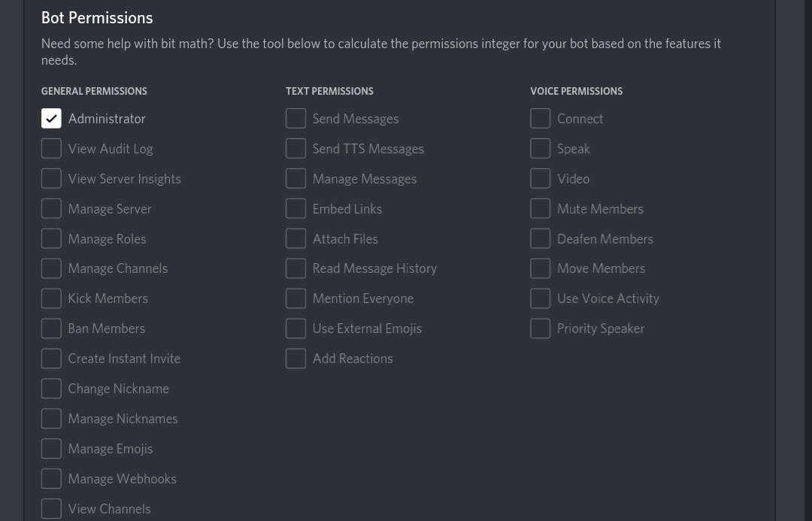Check the Mute Members option
This screenshot has height=521, width=812.
[x=540, y=209]
